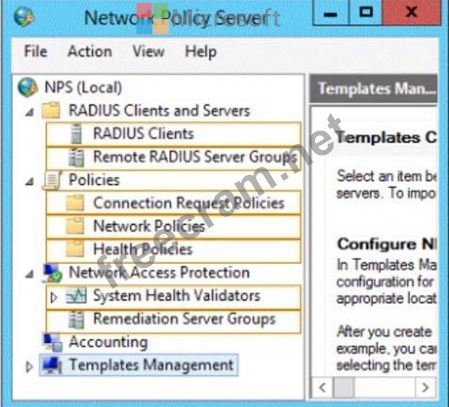Collapse the RADIUS Clients and Servers node
The image size is (449, 407).
(30, 112)
